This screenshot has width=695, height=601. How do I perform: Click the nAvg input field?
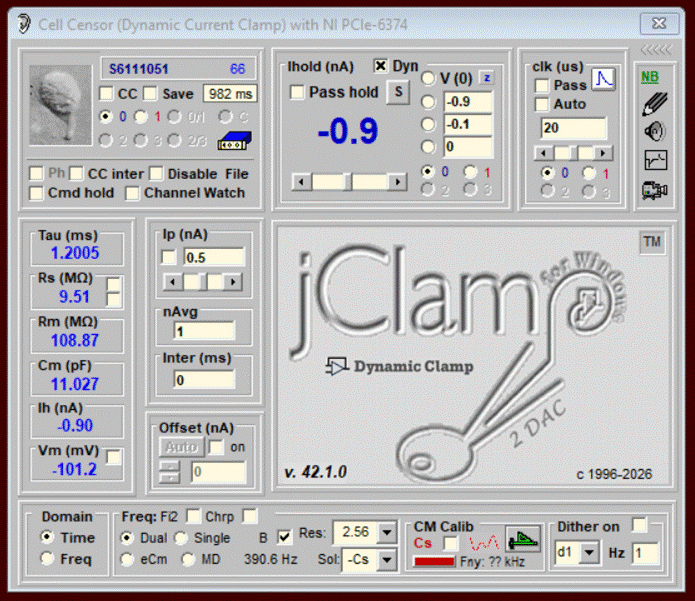pos(204,331)
